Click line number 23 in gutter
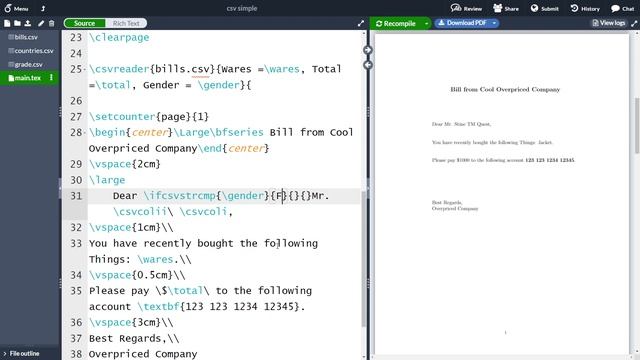 coord(76,38)
